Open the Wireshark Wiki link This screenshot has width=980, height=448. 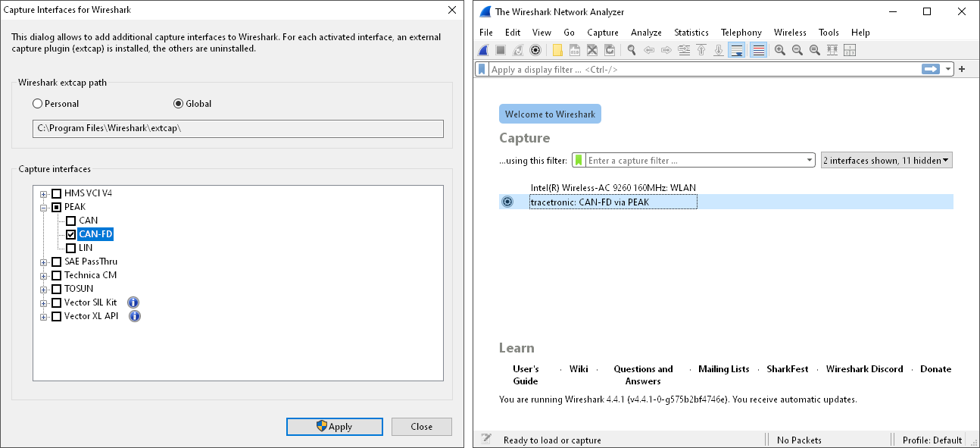pos(579,369)
